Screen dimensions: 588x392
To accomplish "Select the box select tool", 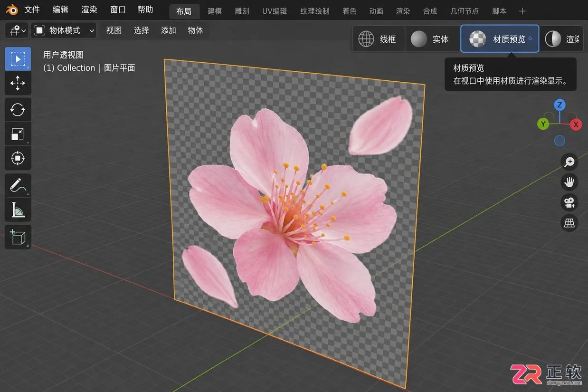I will pos(18,59).
